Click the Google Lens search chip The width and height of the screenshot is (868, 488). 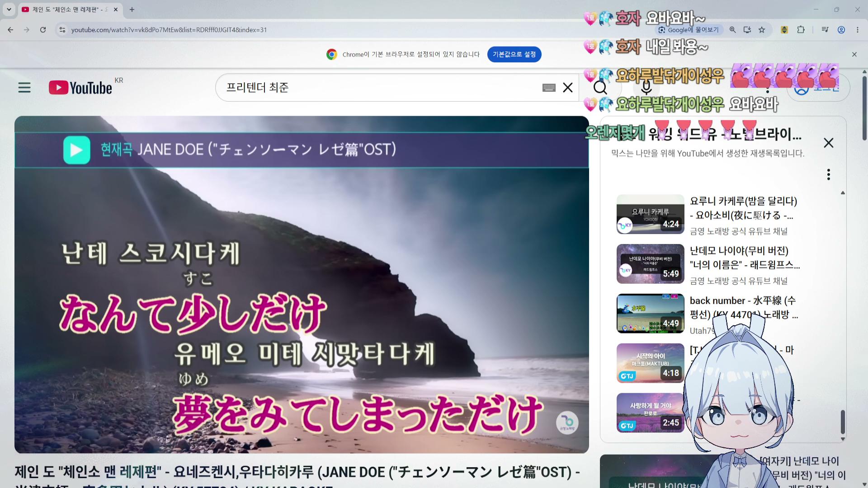[x=689, y=30]
